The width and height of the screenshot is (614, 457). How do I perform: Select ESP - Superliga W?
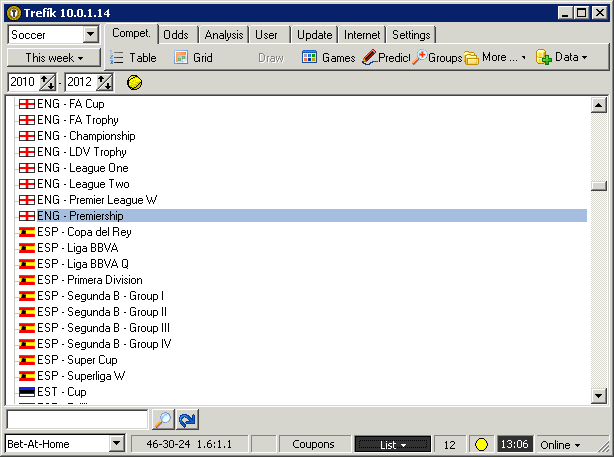click(x=81, y=376)
